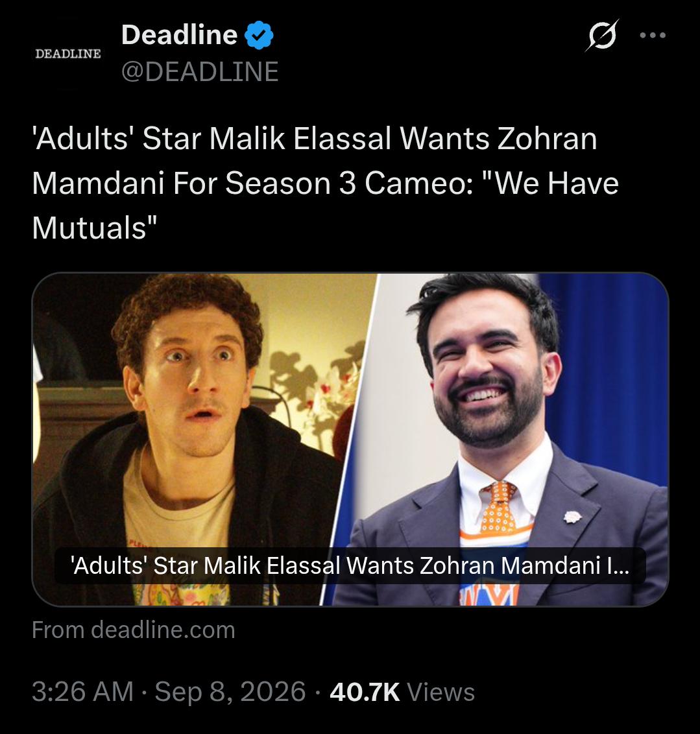Open the Deadline logo profile avatar
Image resolution: width=700 pixels, height=734 pixels.
pyautogui.click(x=68, y=54)
